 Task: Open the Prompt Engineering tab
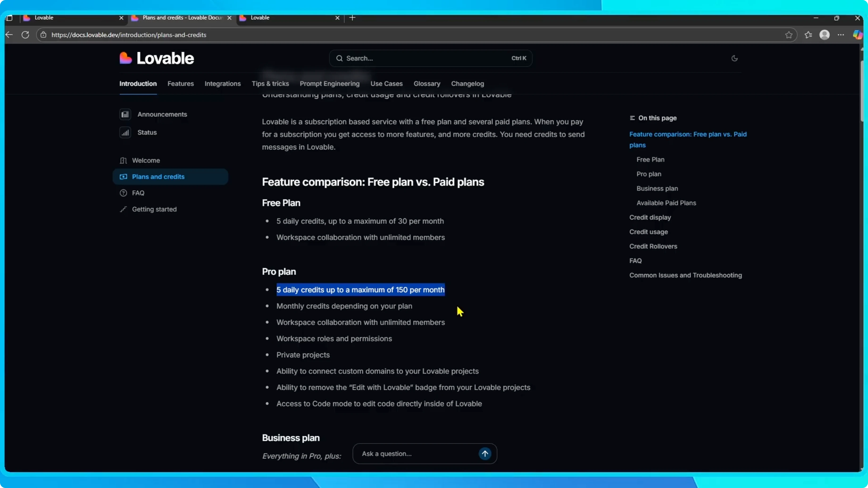click(330, 83)
